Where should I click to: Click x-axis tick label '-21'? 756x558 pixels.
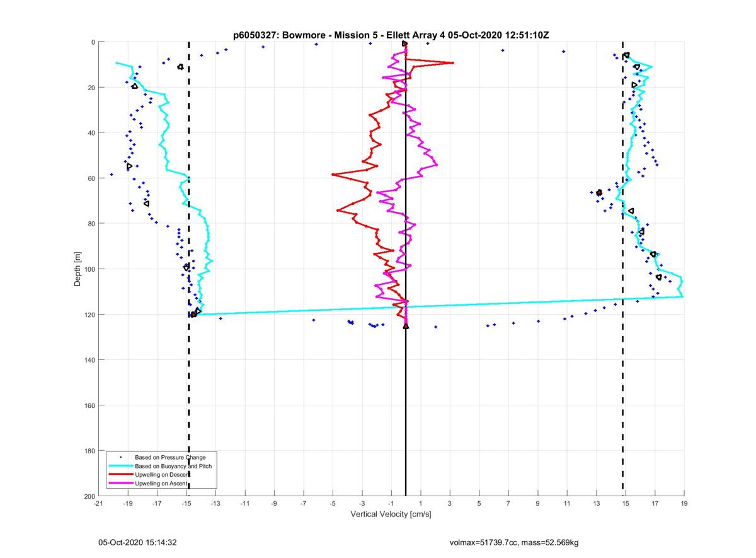click(98, 504)
